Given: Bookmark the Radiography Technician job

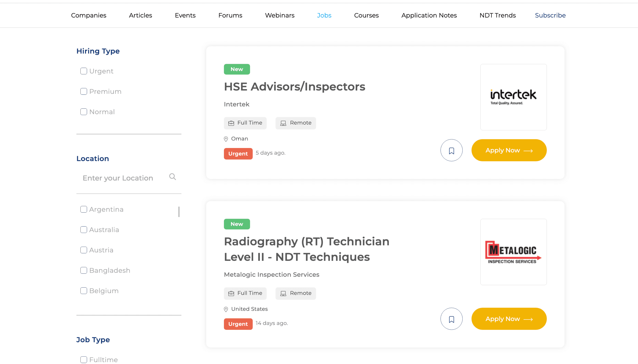Looking at the screenshot, I should click(x=451, y=319).
